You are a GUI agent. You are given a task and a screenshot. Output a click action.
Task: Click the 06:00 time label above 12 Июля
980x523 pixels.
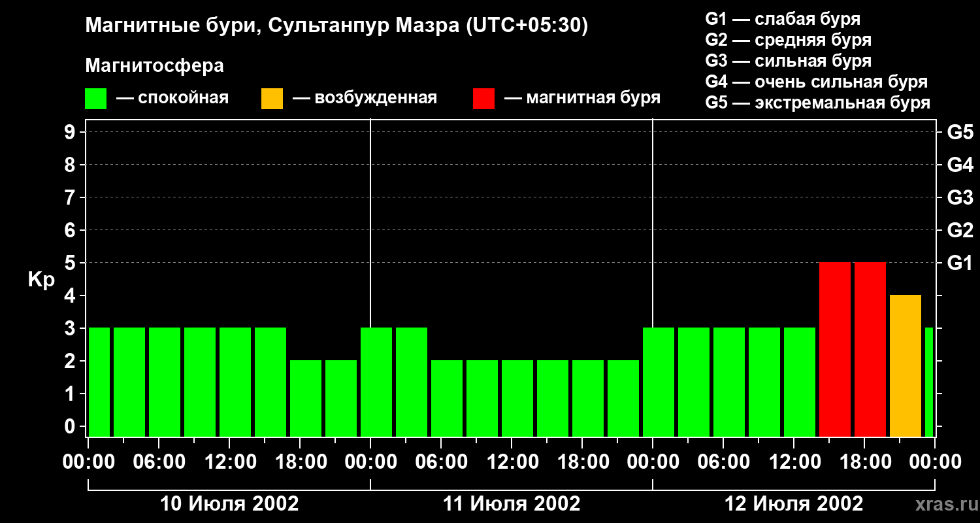click(x=723, y=462)
